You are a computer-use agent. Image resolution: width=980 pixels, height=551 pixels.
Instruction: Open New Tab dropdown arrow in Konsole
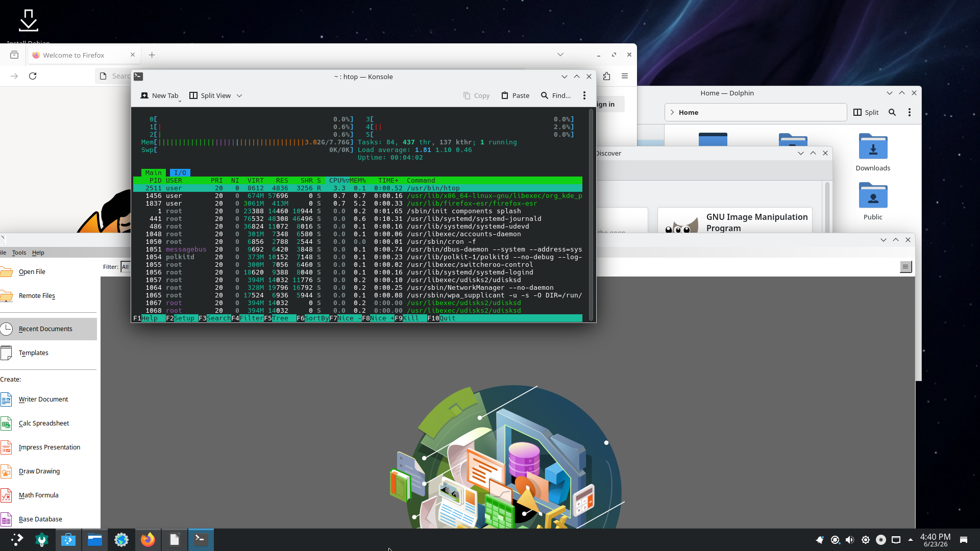(180, 101)
